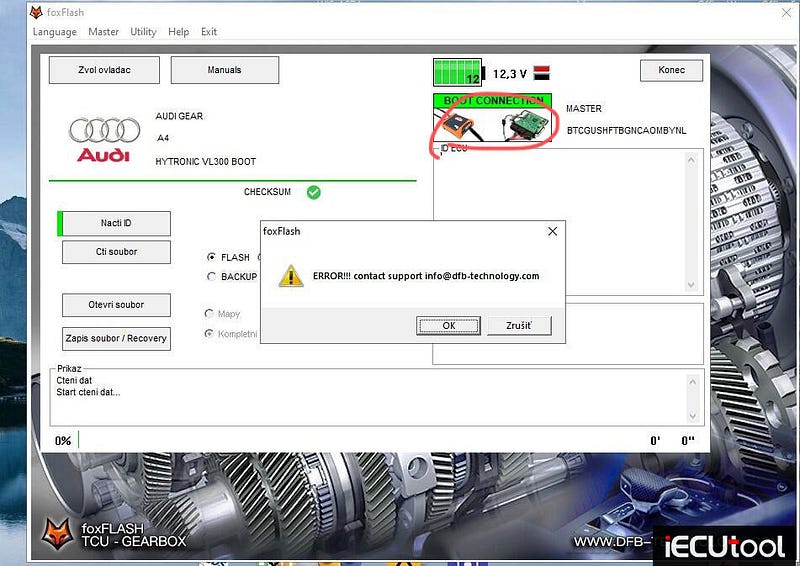The height and width of the screenshot is (566, 800).
Task: Click the Zrušiť button in the dialog
Action: pyautogui.click(x=519, y=326)
